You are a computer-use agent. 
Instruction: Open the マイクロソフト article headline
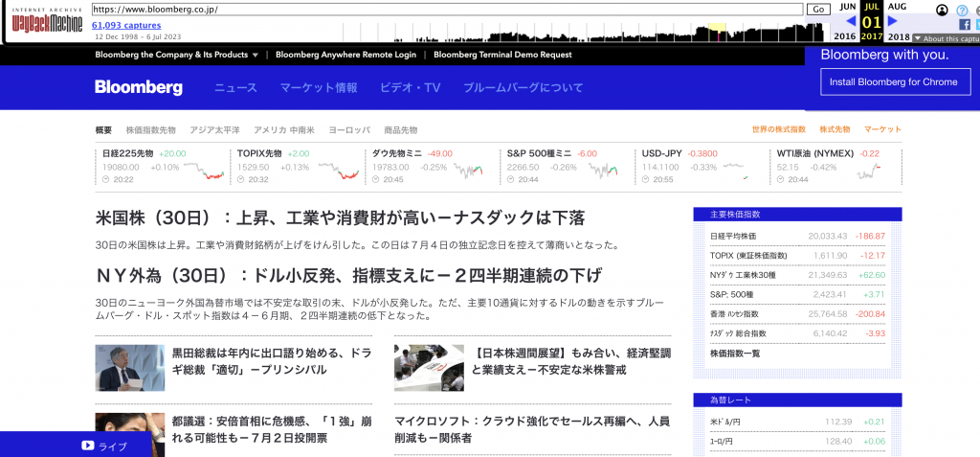coord(532,429)
